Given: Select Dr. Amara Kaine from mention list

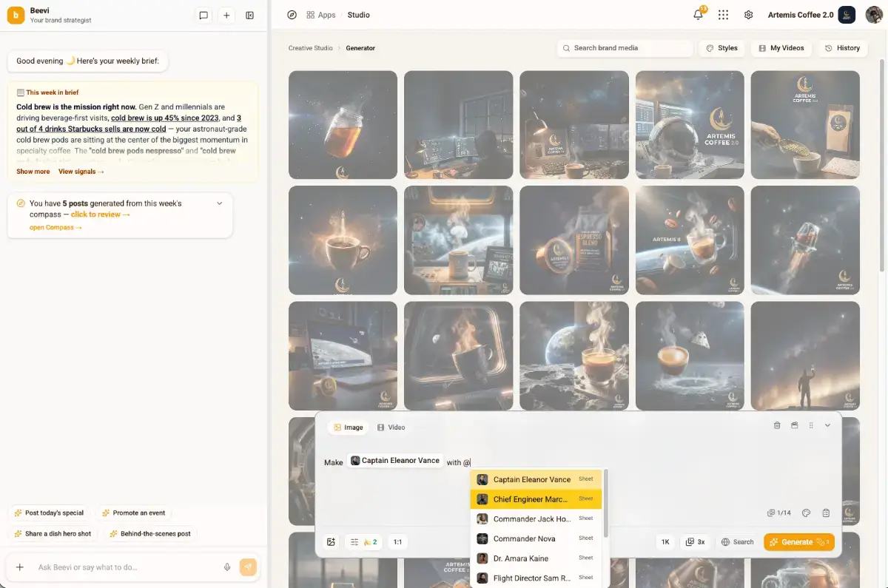Looking at the screenshot, I should (x=537, y=558).
